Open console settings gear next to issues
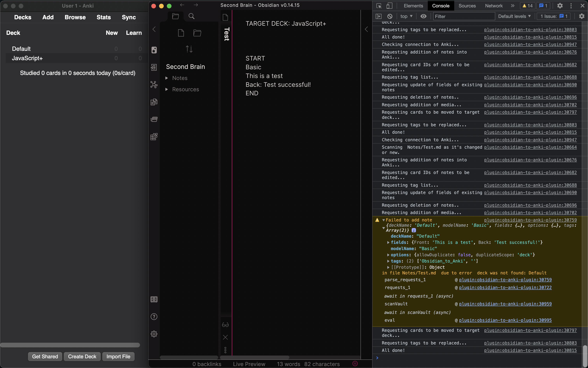The width and height of the screenshot is (588, 368). pyautogui.click(x=582, y=16)
